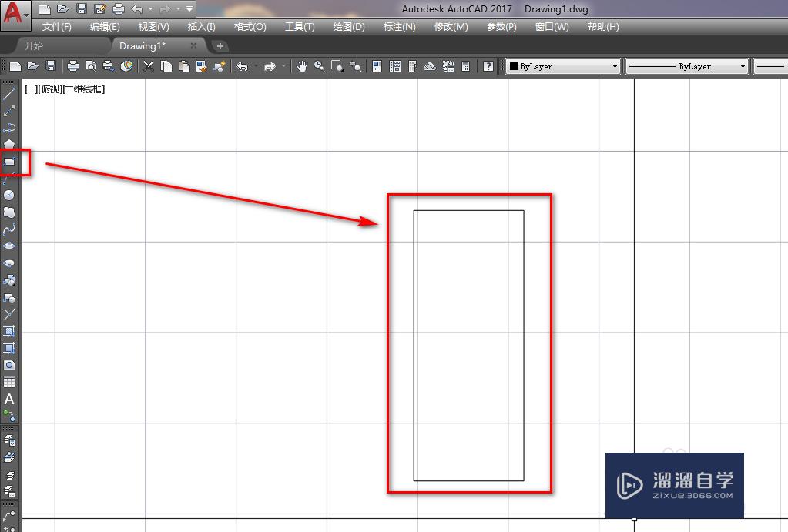Select the Line tool

(x=10, y=92)
